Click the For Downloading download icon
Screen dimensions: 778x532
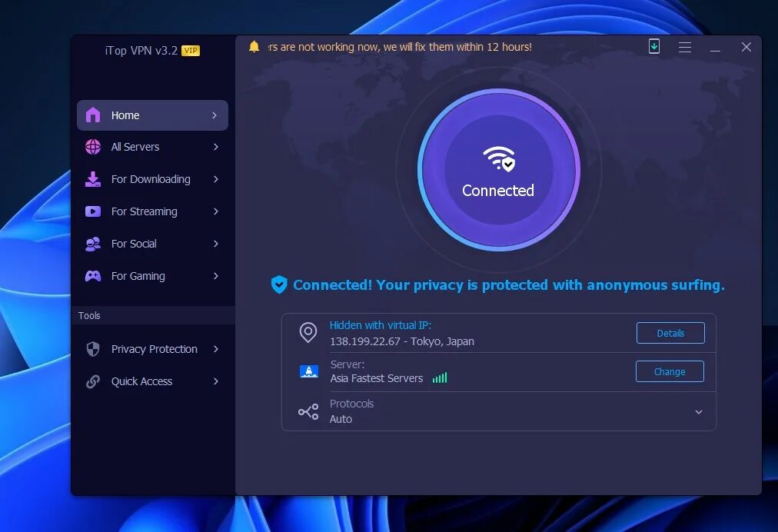click(x=93, y=179)
